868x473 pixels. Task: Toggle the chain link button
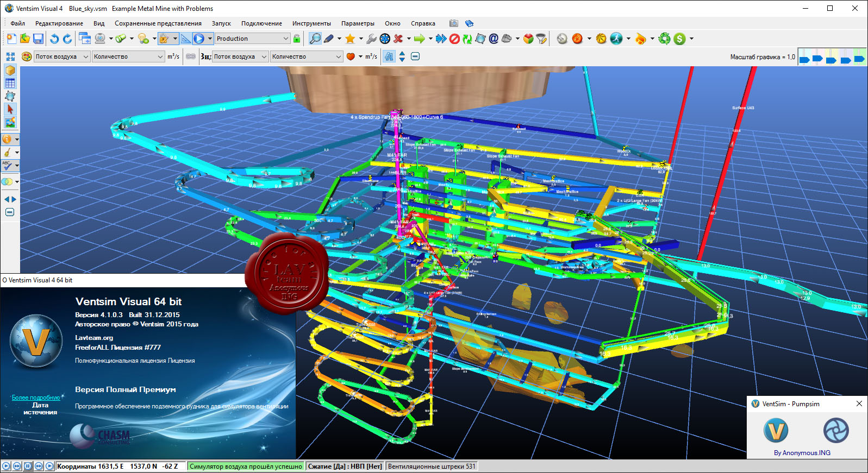click(x=191, y=56)
